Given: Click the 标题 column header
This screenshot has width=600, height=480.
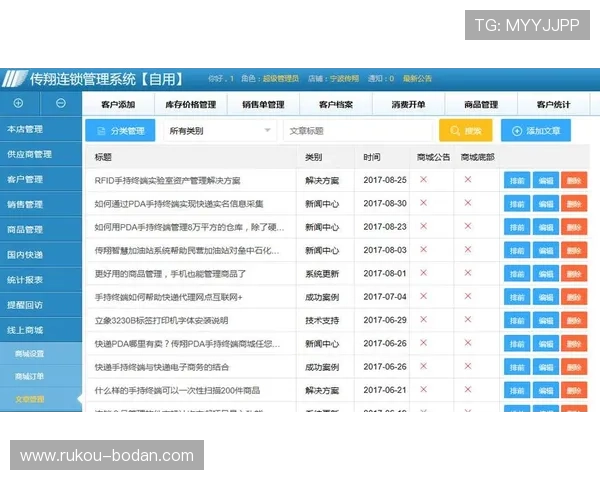Looking at the screenshot, I should point(103,157).
